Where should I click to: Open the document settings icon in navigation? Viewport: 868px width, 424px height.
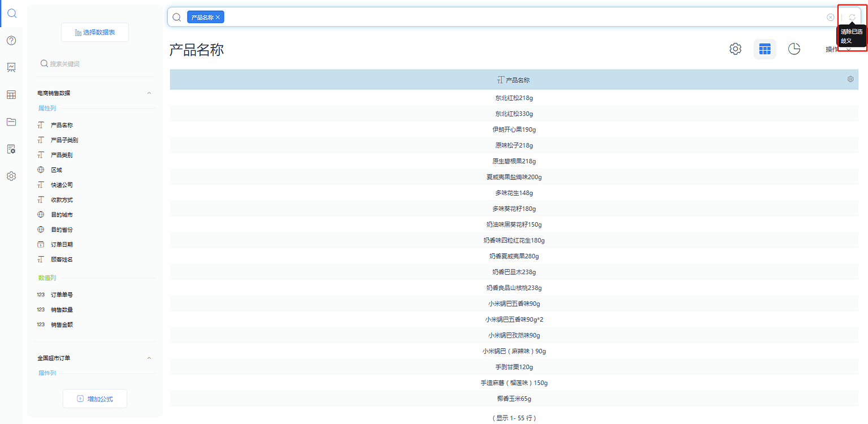pyautogui.click(x=11, y=149)
